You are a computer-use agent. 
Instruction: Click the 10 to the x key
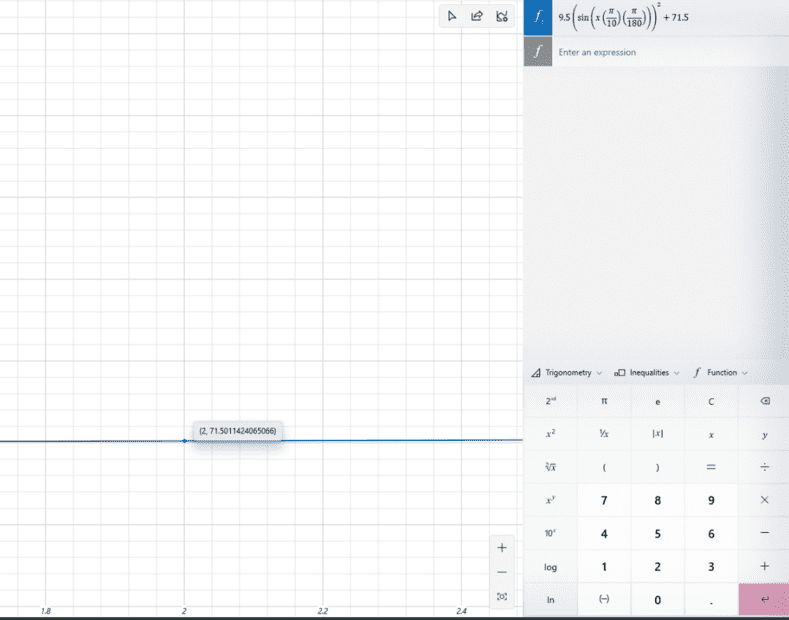pyautogui.click(x=550, y=533)
